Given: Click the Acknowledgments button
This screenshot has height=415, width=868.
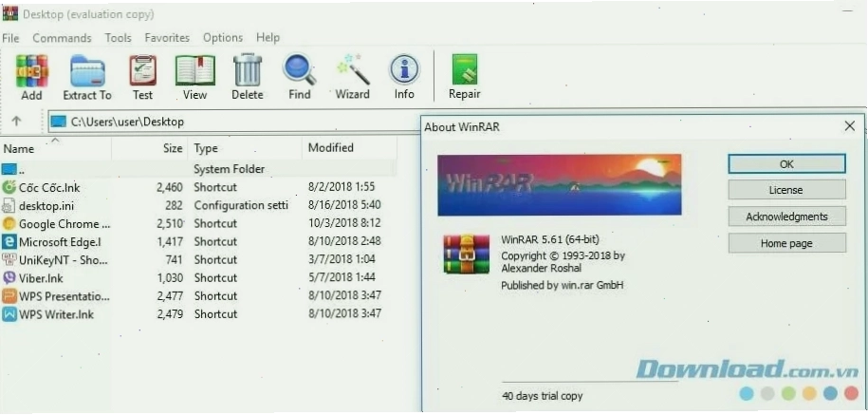Looking at the screenshot, I should [786, 217].
